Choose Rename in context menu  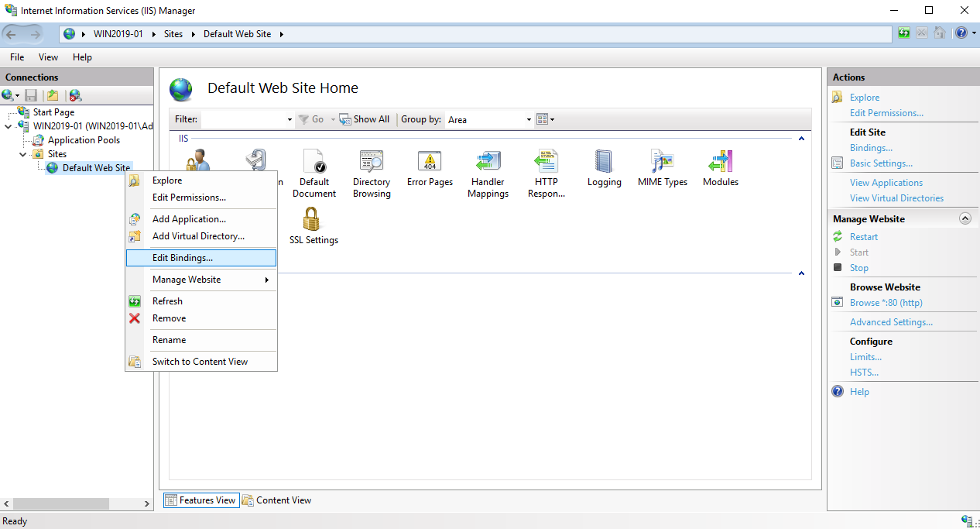point(200,340)
